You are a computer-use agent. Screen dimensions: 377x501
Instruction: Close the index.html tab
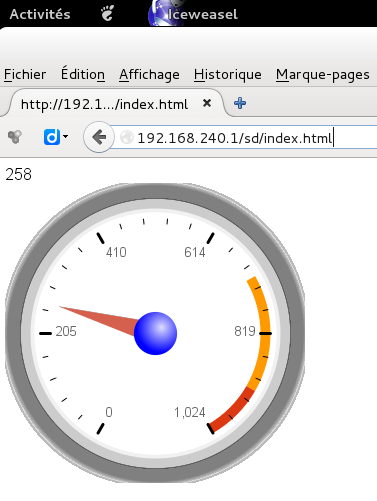coord(207,103)
